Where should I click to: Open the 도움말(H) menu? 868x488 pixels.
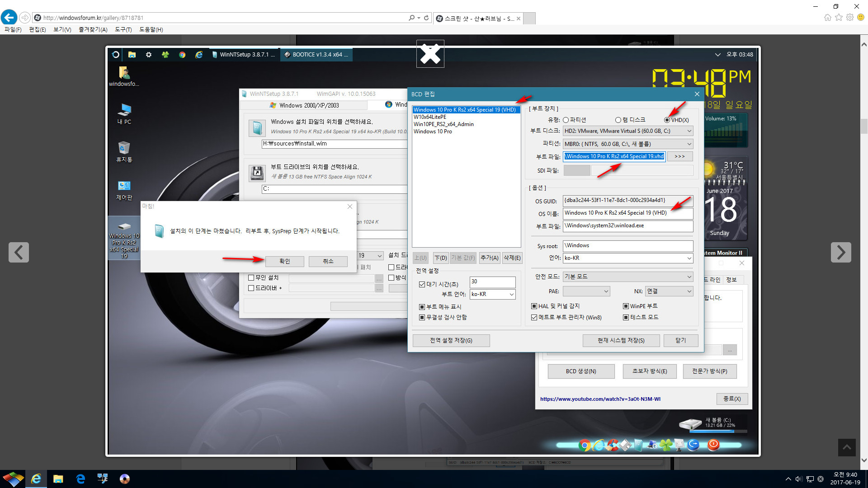[151, 29]
